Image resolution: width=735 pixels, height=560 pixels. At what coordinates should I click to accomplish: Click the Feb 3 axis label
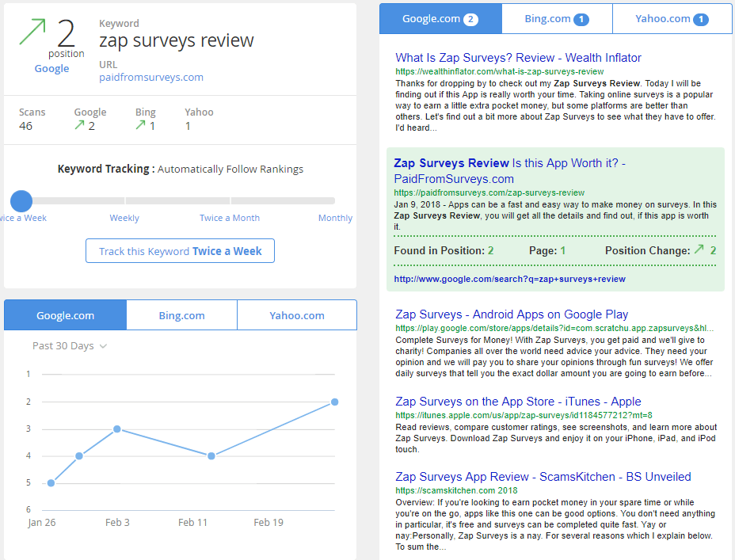[x=117, y=523]
